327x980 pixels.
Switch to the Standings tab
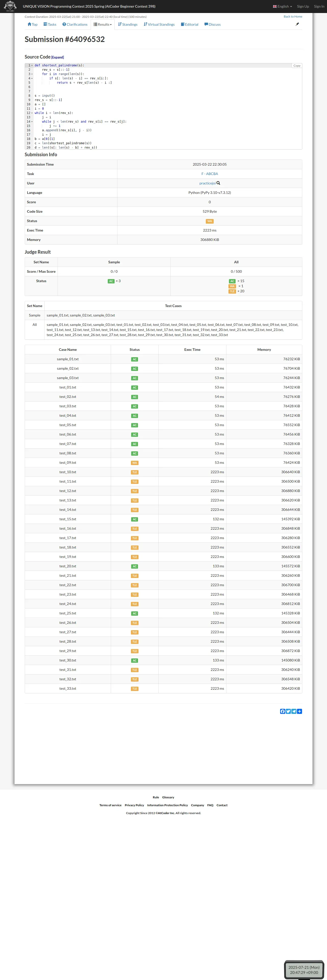click(128, 24)
